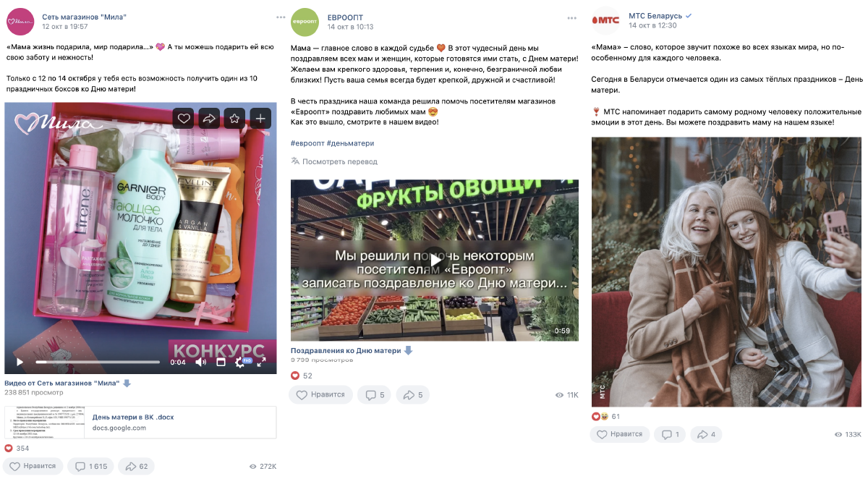Play the Евроопт greetings video
The image size is (868, 479).
point(434,260)
